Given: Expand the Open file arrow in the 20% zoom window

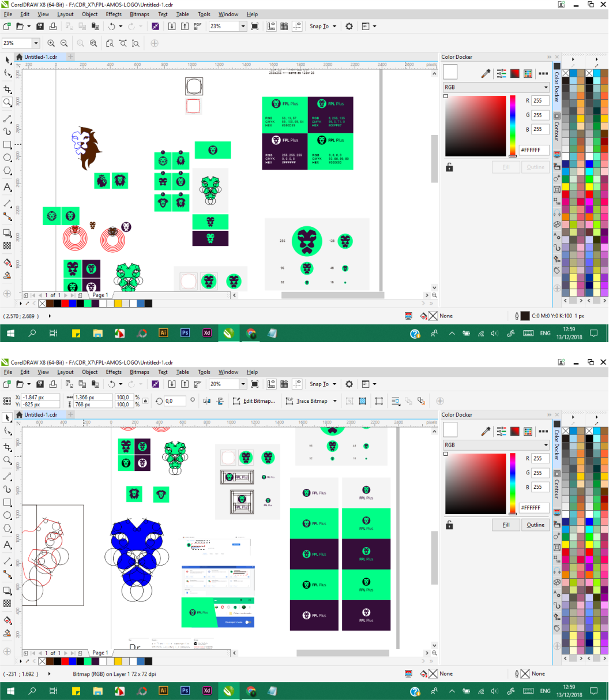Looking at the screenshot, I should coord(28,384).
